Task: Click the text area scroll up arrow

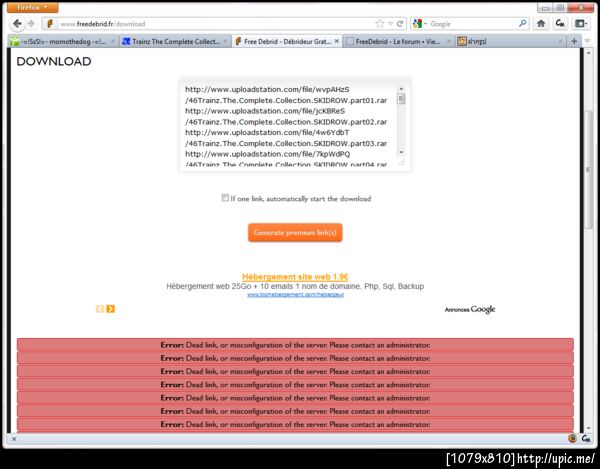Action: coord(401,88)
